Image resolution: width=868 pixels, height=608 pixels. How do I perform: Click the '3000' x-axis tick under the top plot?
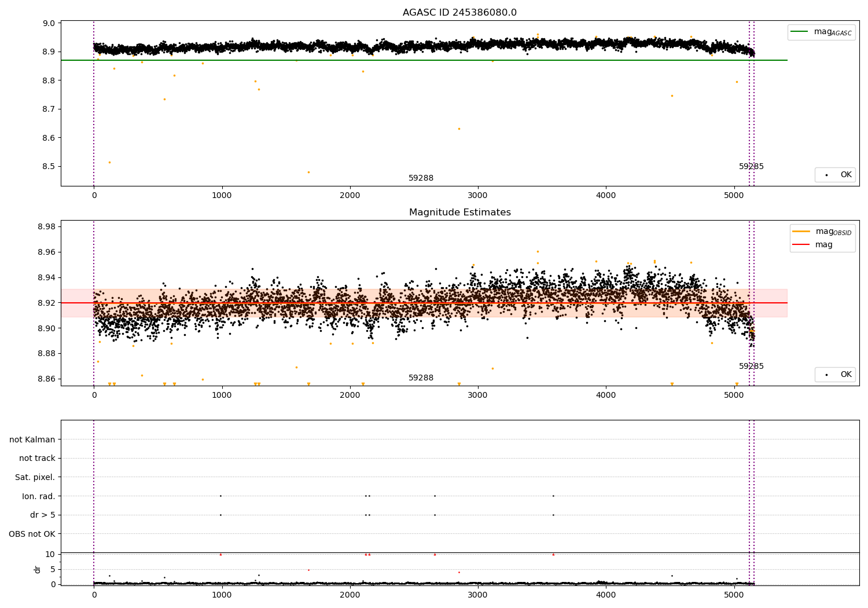[478, 196]
